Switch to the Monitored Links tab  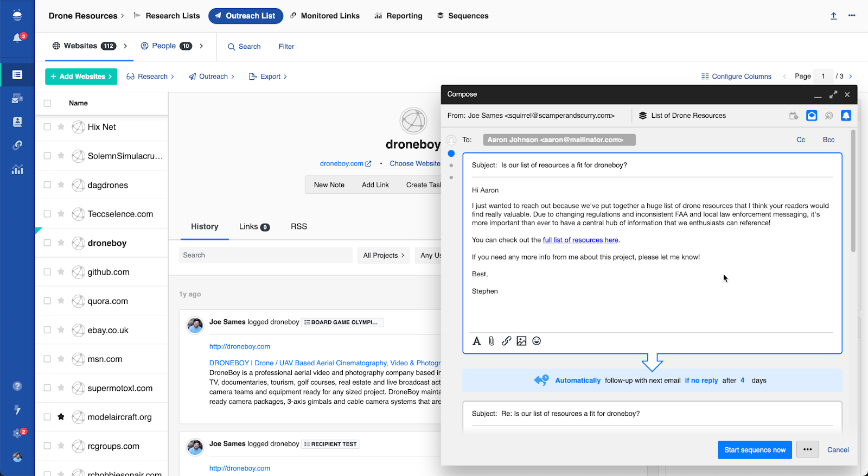pos(324,16)
